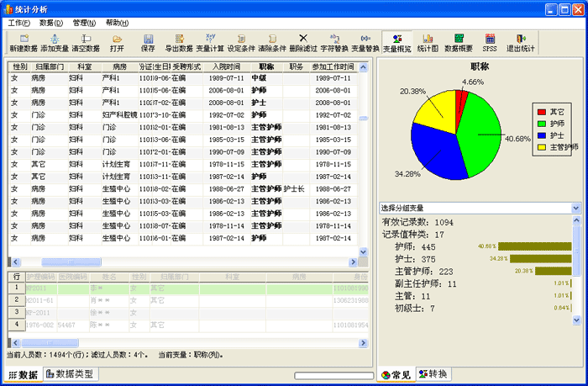Click statistics list scroll-up arrow
Image resolution: width=588 pixels, height=386 pixels.
coord(577,220)
